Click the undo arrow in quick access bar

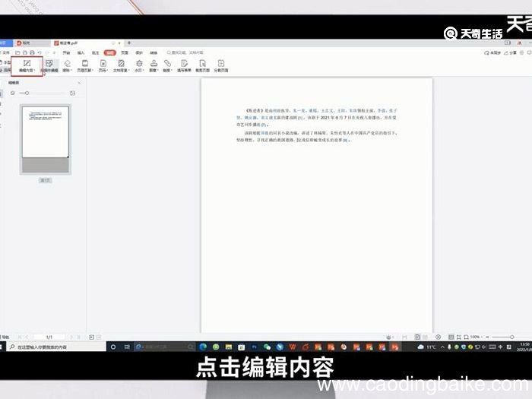tap(40, 52)
